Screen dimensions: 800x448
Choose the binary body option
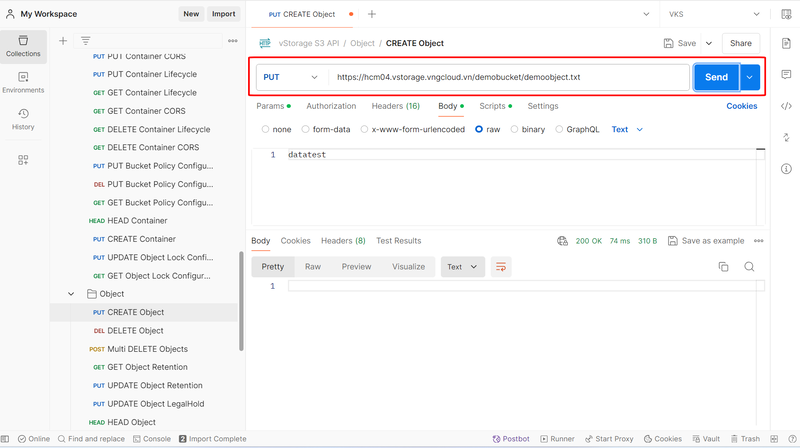click(x=515, y=129)
